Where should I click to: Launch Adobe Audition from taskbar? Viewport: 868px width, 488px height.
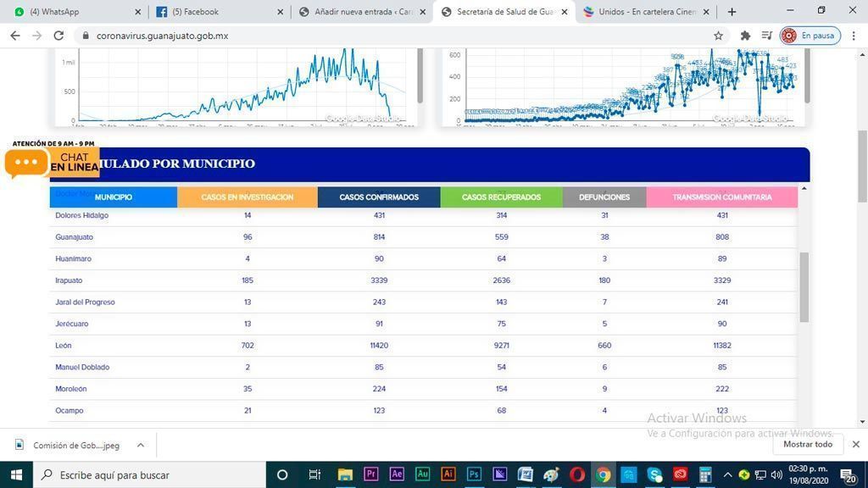(422, 474)
